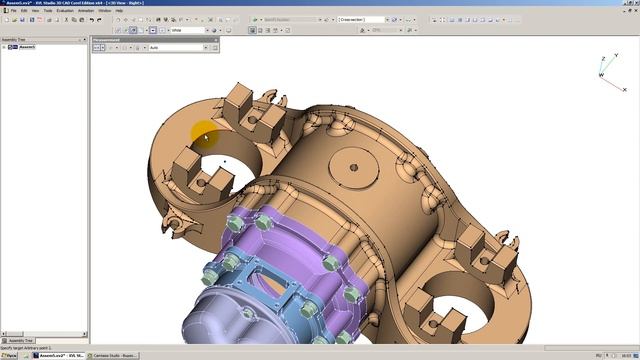Open the View menu
This screenshot has height=360, width=640.
pos(36,11)
